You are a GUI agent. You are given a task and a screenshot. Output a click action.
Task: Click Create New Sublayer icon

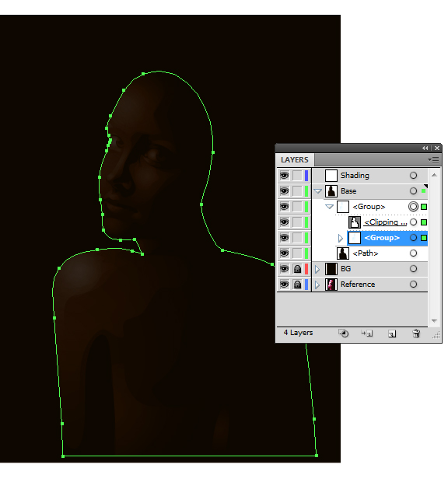(367, 334)
